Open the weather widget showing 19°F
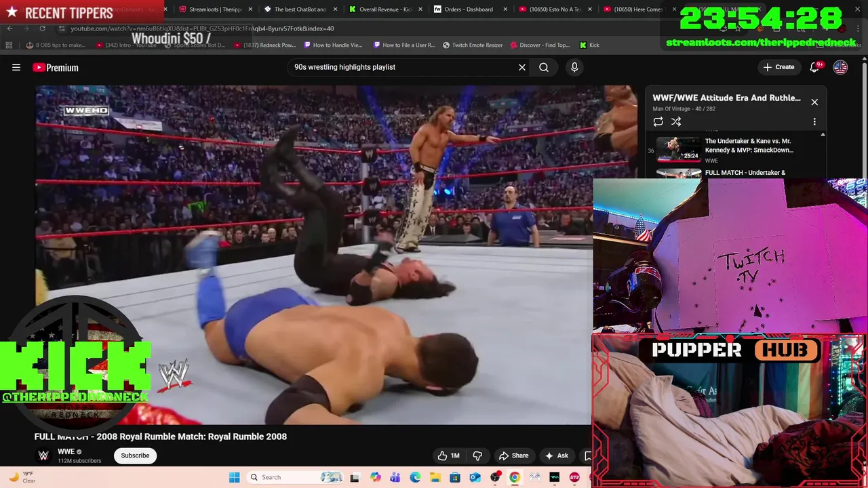 [x=22, y=477]
